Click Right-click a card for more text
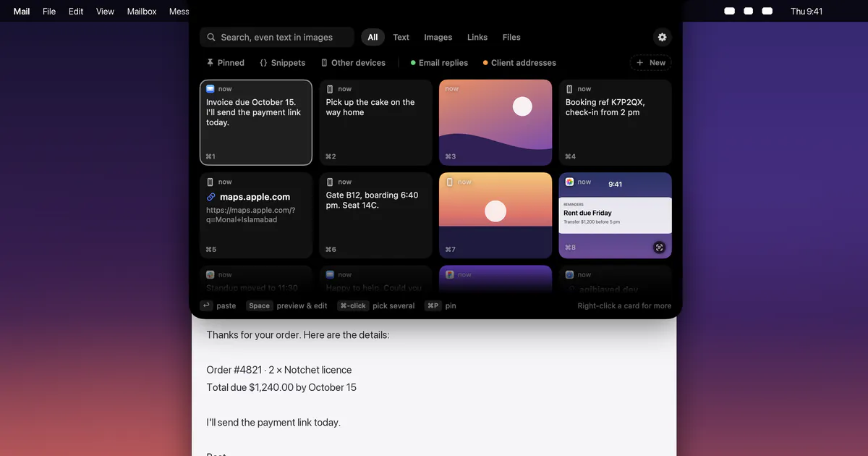 [624, 305]
